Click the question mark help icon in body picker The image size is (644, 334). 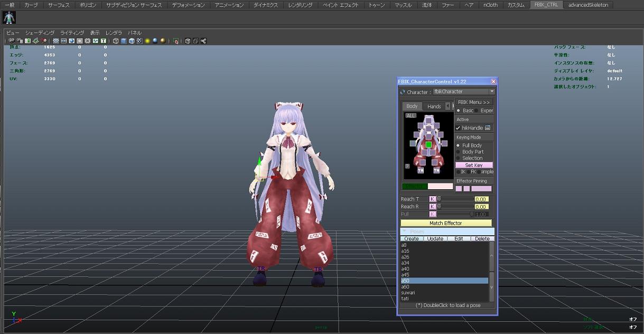coord(407,166)
